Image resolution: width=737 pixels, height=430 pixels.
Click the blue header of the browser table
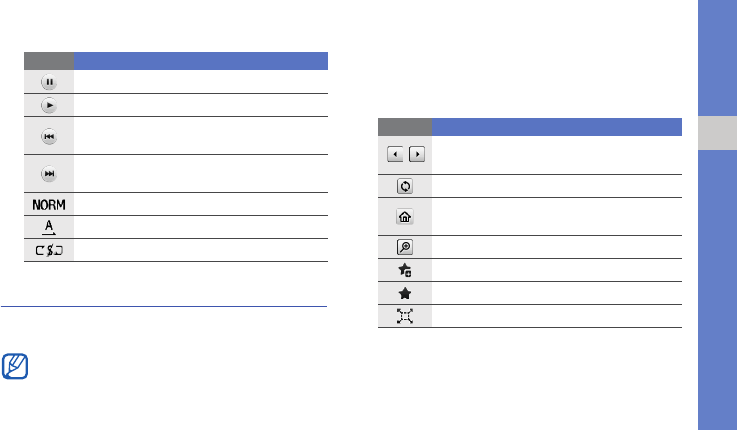click(x=556, y=127)
